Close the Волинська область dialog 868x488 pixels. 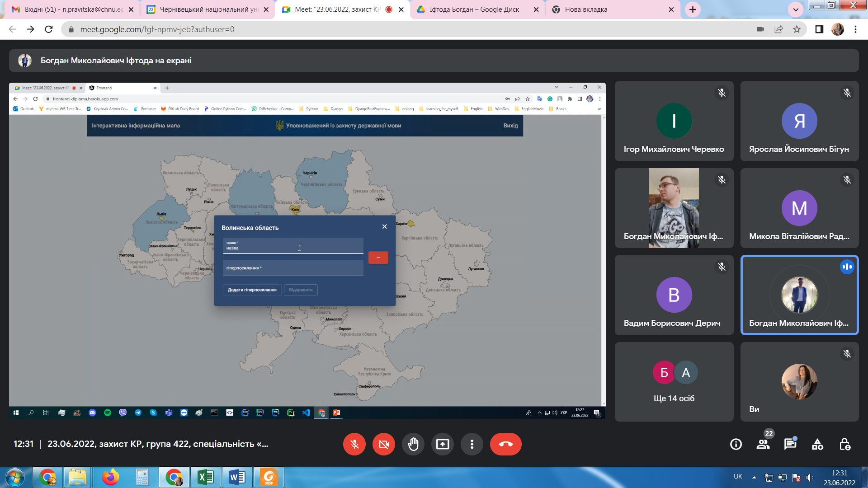[384, 227]
